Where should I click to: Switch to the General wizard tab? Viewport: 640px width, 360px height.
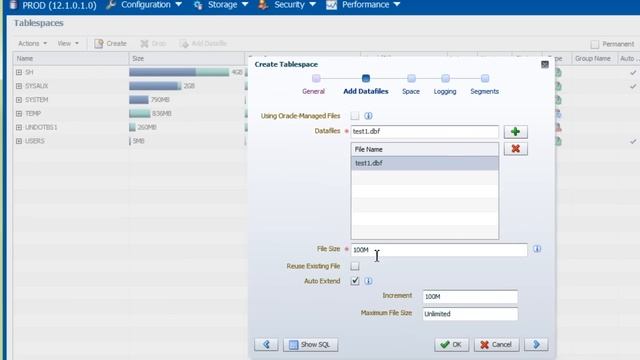pyautogui.click(x=313, y=91)
